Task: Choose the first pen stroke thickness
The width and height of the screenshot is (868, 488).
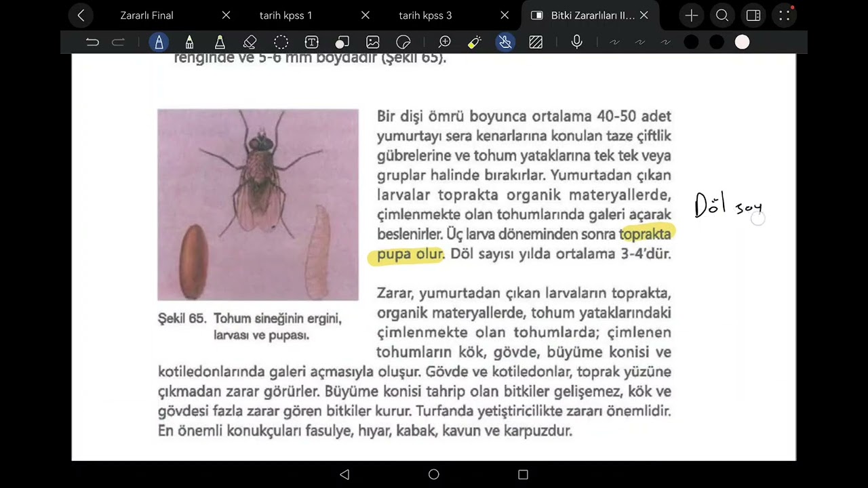Action: (x=614, y=42)
